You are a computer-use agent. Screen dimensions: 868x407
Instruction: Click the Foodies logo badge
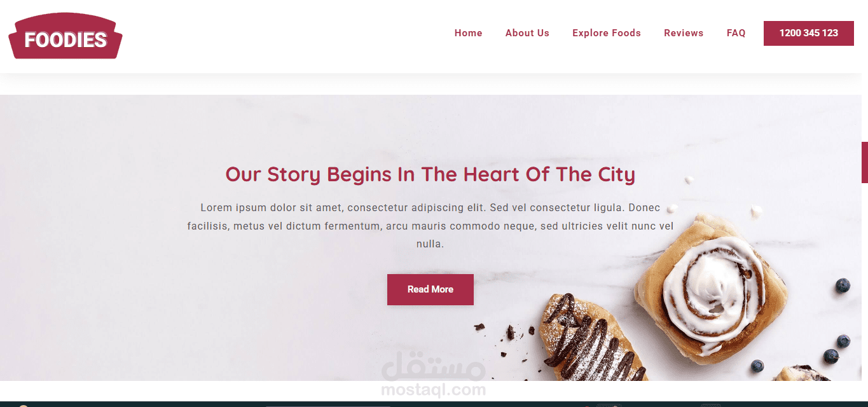click(65, 37)
